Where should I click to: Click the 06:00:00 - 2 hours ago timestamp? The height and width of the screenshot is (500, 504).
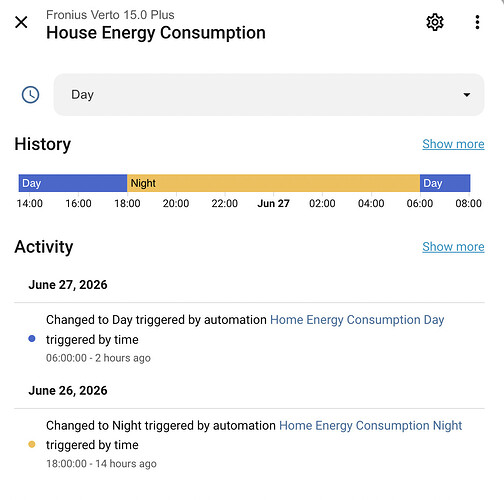click(98, 358)
